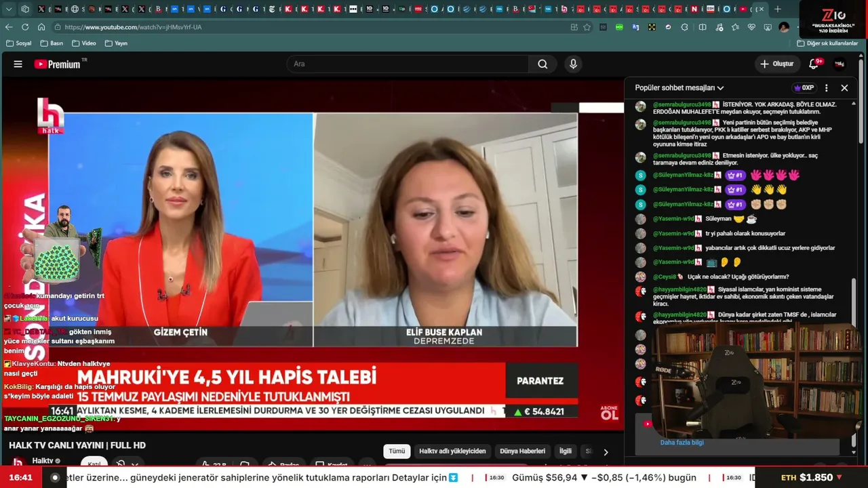Viewport: 868px width, 488px height.
Task: Open the browser profile avatar in toolbar
Action: tap(784, 27)
